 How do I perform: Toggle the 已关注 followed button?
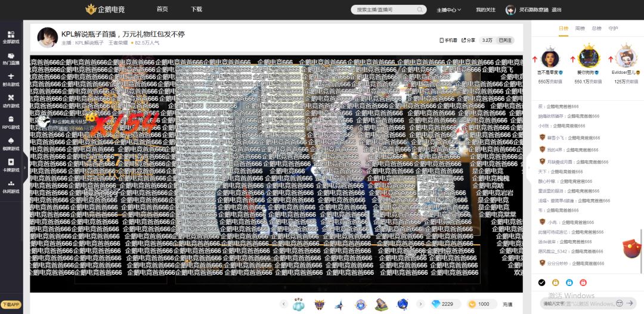(505, 41)
